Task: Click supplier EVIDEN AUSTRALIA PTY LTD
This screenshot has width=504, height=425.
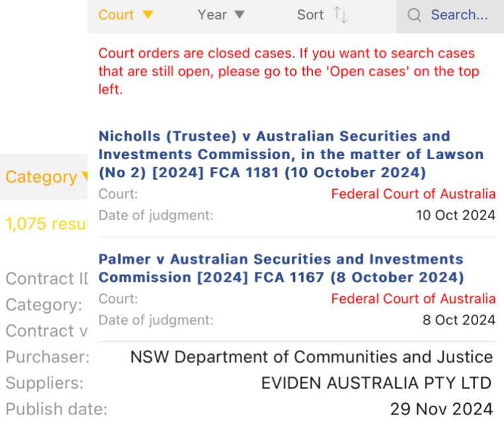Action: click(x=377, y=383)
